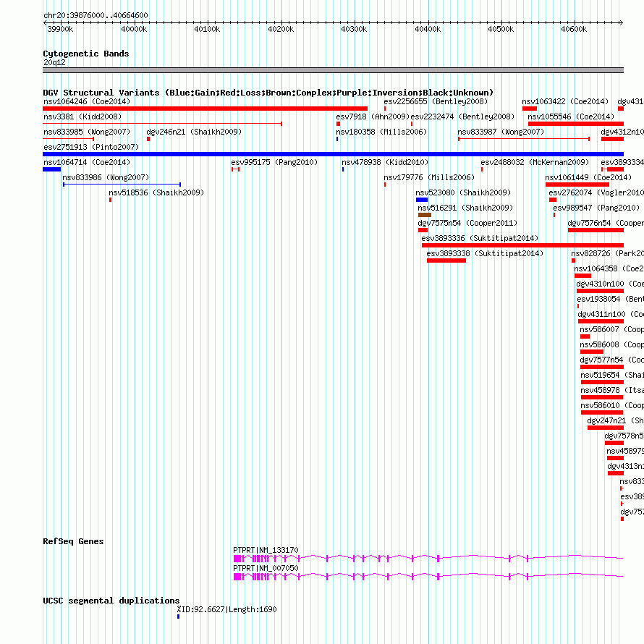This screenshot has height=644, width=644.
Task: Click the DGV Structural Variants track title
Action: (x=268, y=93)
